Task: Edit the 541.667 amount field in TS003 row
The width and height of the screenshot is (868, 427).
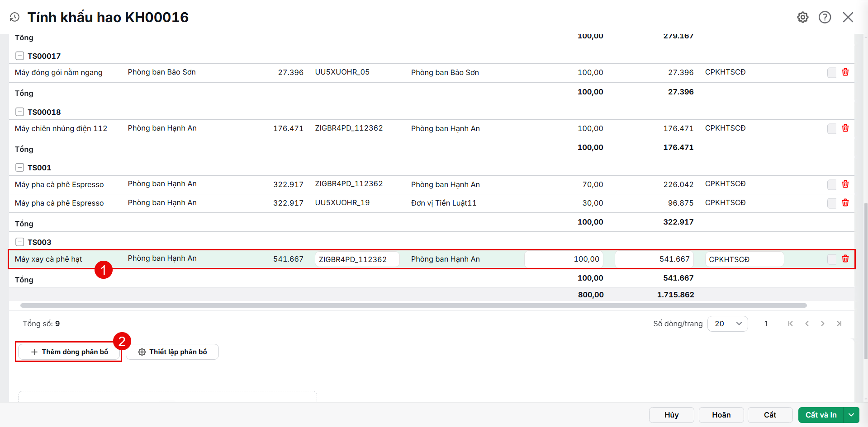Action: (654, 259)
